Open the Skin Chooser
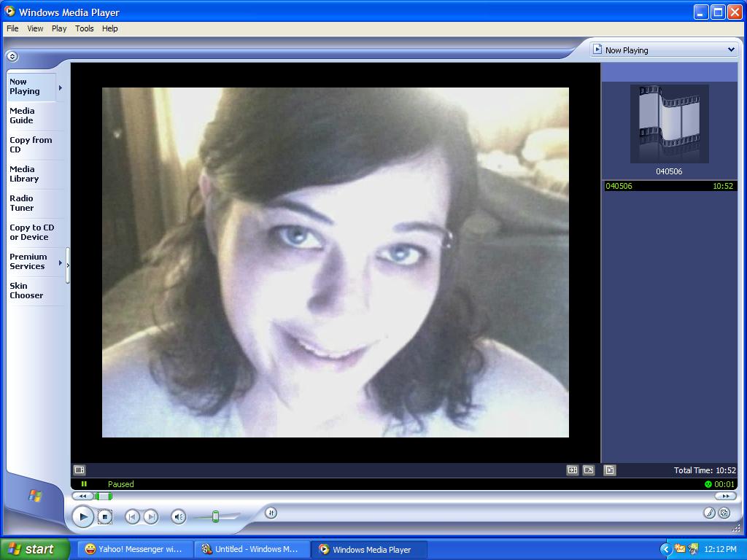 point(26,290)
